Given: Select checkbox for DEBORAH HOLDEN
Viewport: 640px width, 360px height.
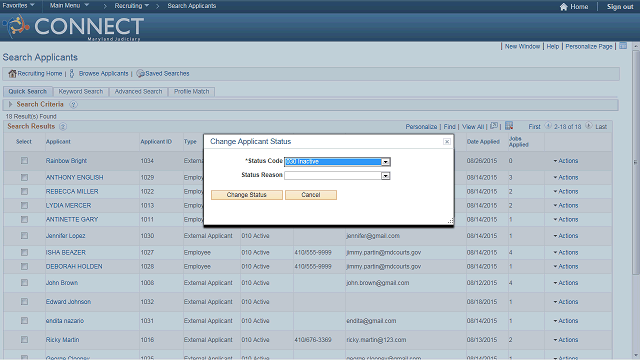Looking at the screenshot, I should pos(24,267).
